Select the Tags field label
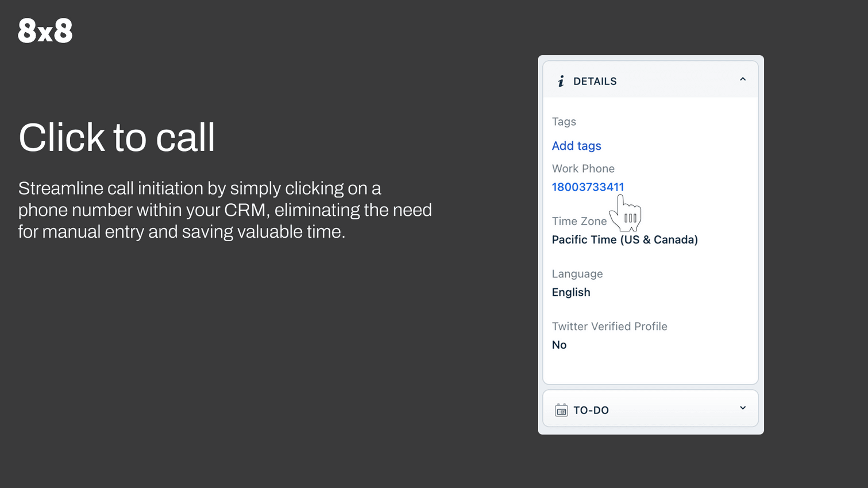Screen dimensions: 868x488 pyautogui.click(x=564, y=122)
